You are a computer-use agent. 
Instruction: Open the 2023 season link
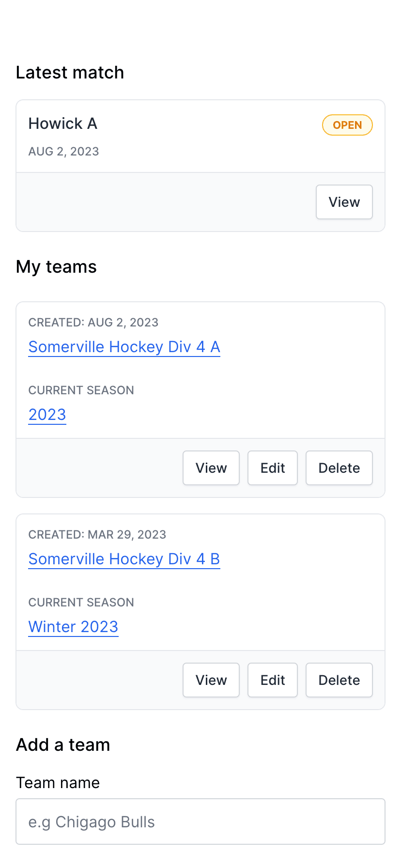click(47, 415)
